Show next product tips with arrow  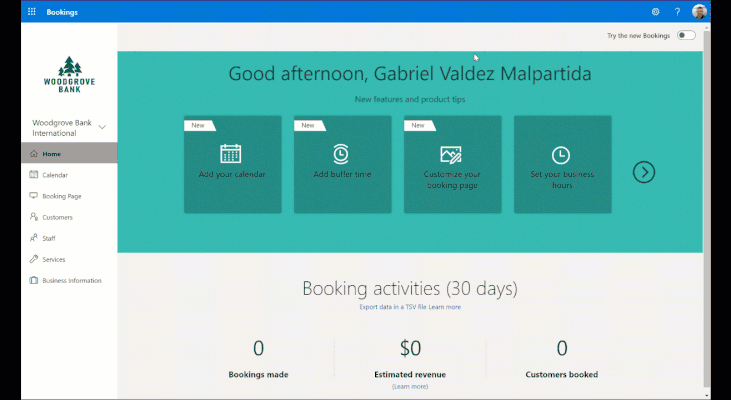click(x=644, y=172)
